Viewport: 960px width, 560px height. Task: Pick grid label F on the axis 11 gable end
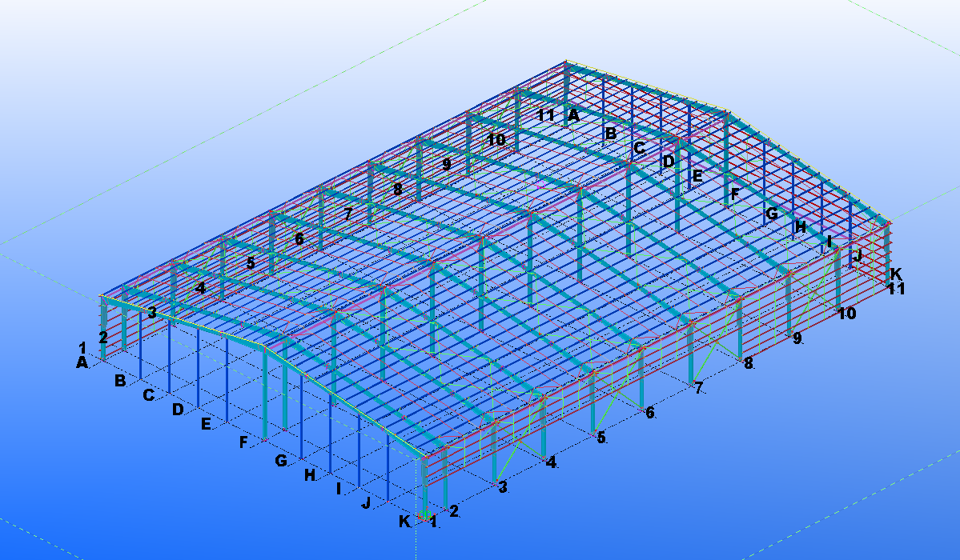(x=735, y=194)
